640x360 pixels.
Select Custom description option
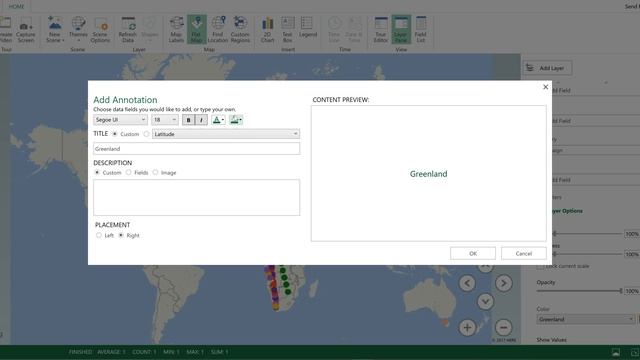click(97, 172)
